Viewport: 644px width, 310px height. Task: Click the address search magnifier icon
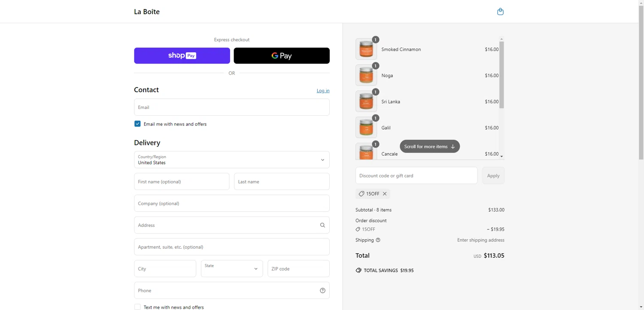[322, 225]
